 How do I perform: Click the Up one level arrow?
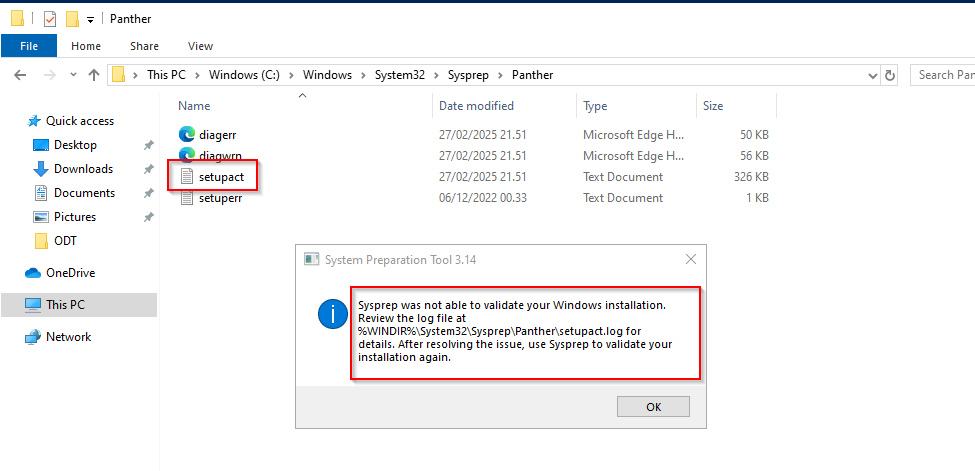coord(94,75)
